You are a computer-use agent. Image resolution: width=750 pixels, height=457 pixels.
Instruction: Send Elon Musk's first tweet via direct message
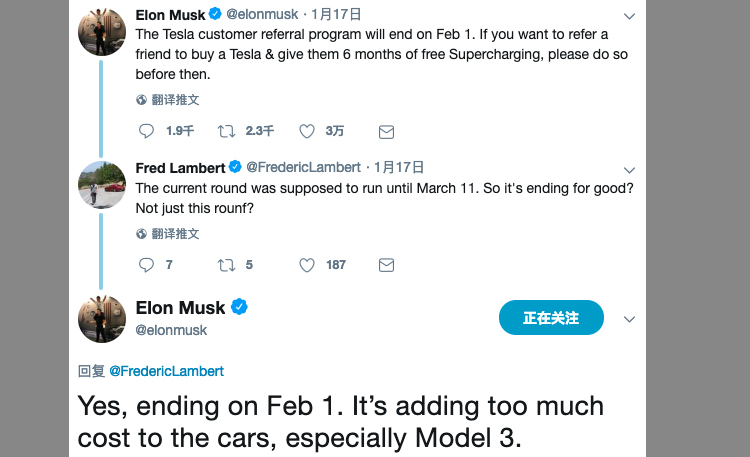[x=386, y=132]
